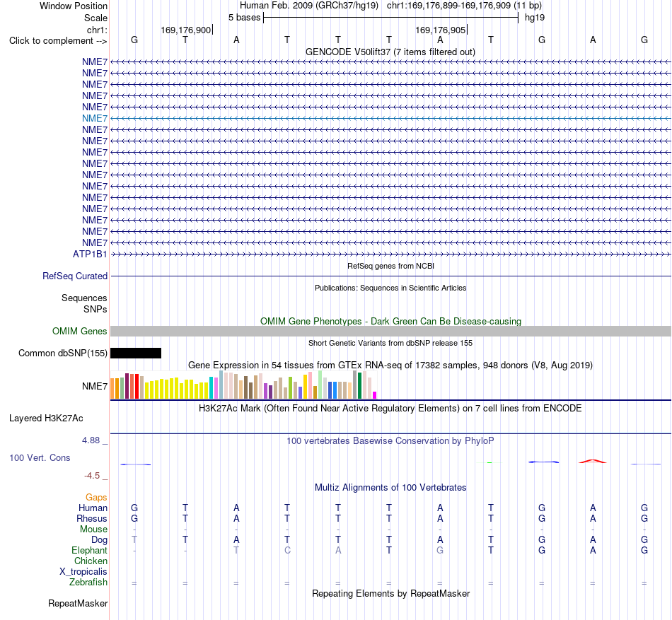The image size is (672, 620).
Task: Click the -4.5 PhyloP lower limit value
Action: (x=92, y=476)
